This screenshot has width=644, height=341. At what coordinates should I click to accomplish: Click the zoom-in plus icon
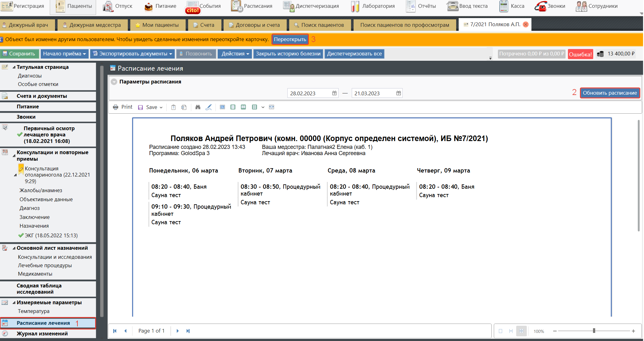click(x=633, y=331)
